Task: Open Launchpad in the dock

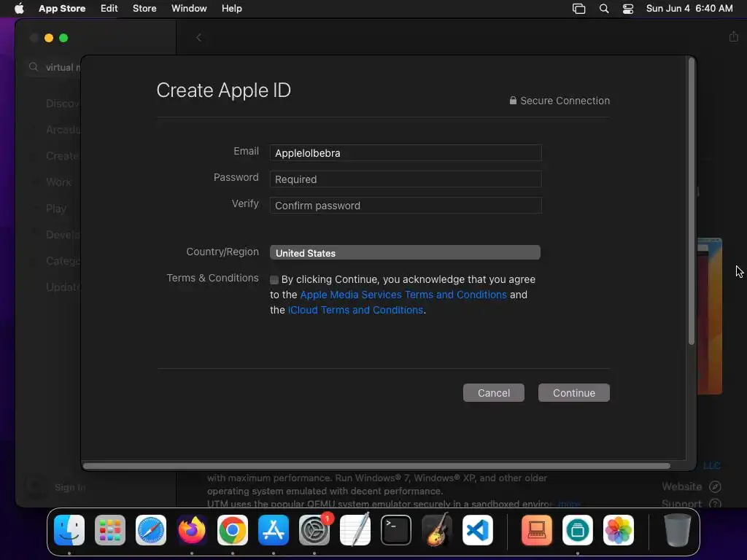Action: (x=110, y=530)
